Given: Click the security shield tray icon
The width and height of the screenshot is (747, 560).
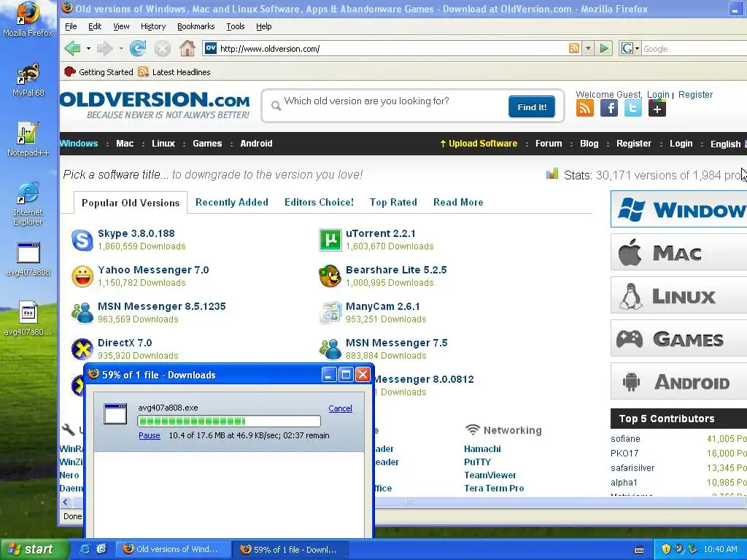Looking at the screenshot, I should [666, 549].
